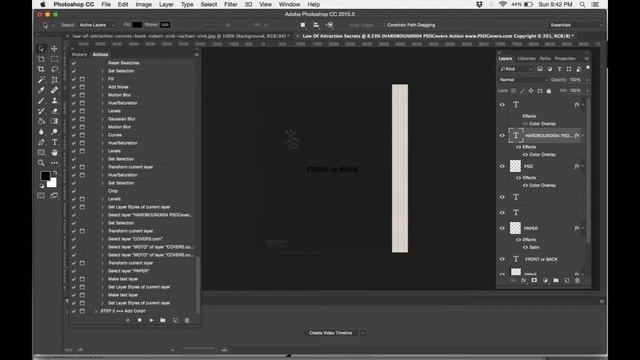Click the foreground color swatch
Image resolution: width=640 pixels, height=360 pixels.
tap(45, 176)
